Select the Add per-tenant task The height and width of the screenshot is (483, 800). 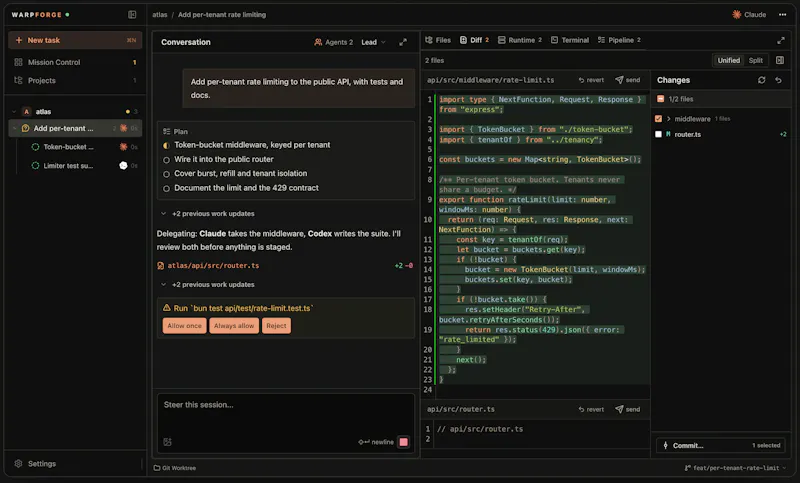point(75,129)
